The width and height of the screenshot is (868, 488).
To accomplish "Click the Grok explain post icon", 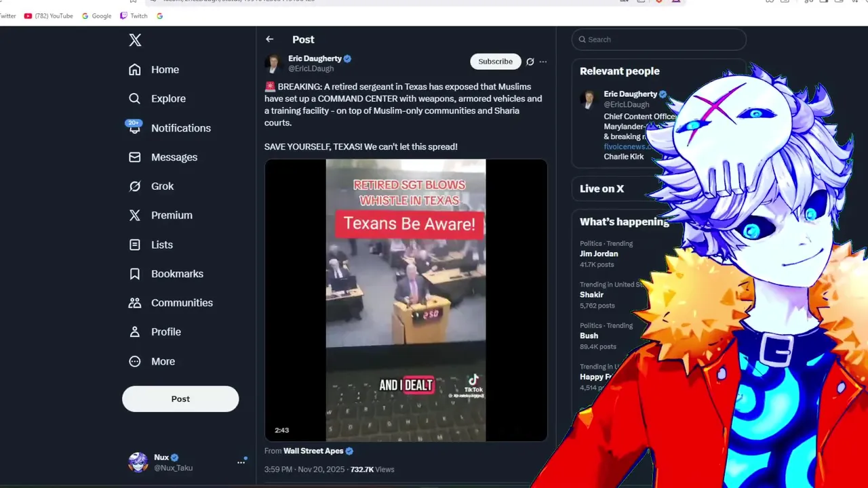I will [530, 62].
